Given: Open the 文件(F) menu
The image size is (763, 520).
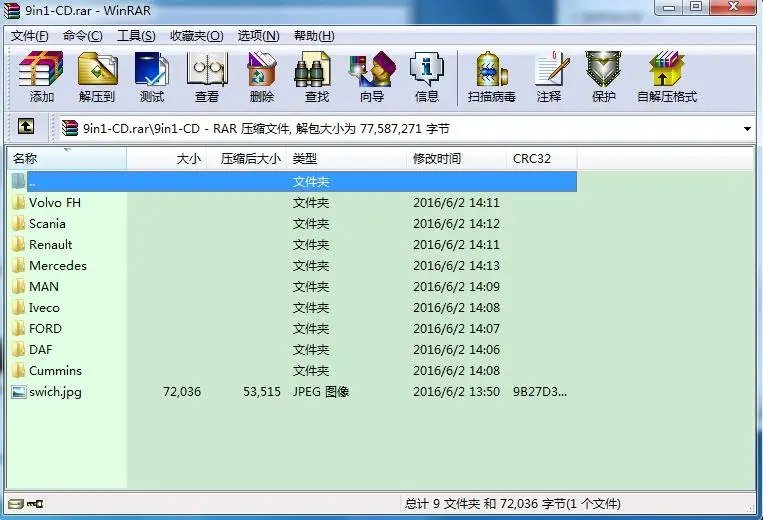Looking at the screenshot, I should pyautogui.click(x=30, y=36).
